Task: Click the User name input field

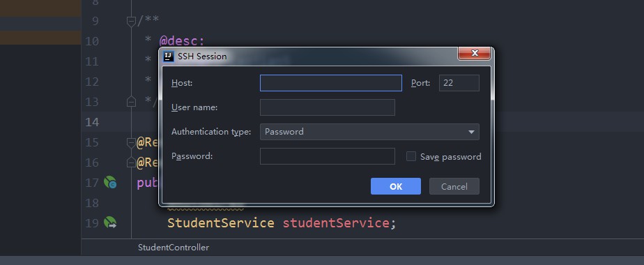Action: click(328, 107)
